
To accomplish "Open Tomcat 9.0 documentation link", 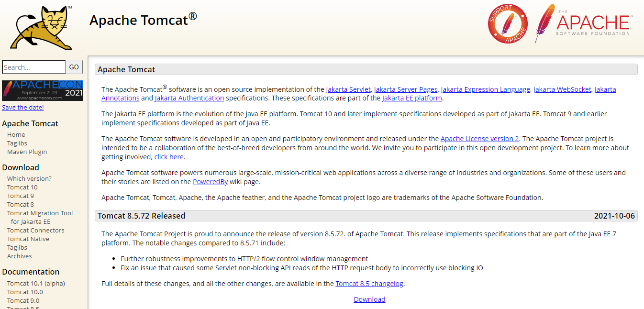I will [x=23, y=300].
